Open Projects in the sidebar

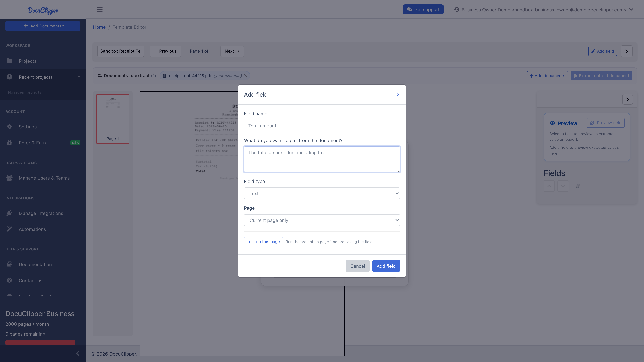tap(43, 61)
